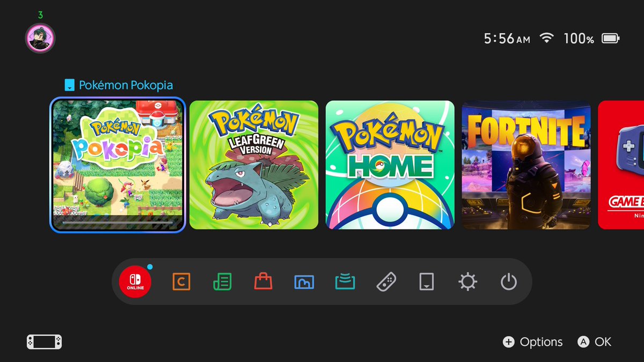Open the teal GameShare icon
644x362 pixels.
(345, 282)
